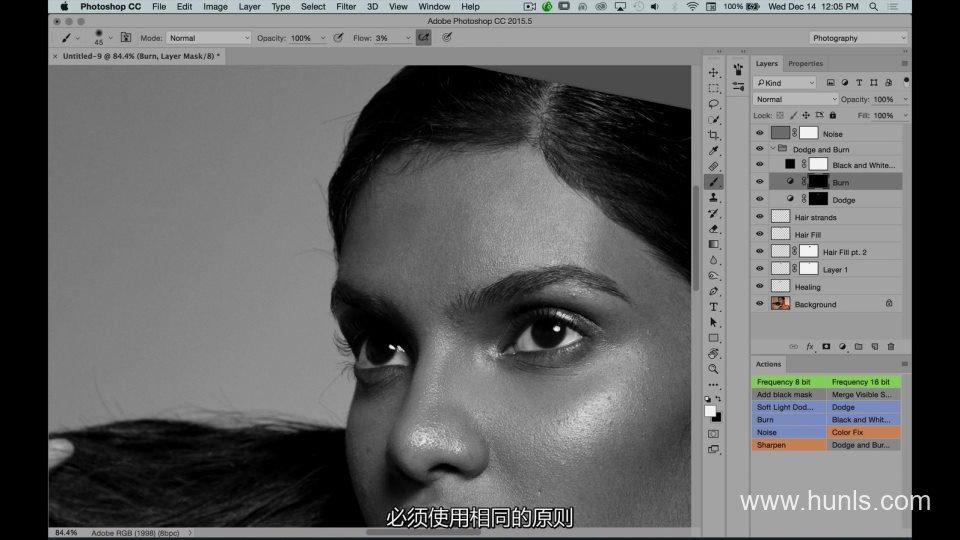Viewport: 960px width, 540px height.
Task: Run the Frequency 8 bit action
Action: (789, 382)
